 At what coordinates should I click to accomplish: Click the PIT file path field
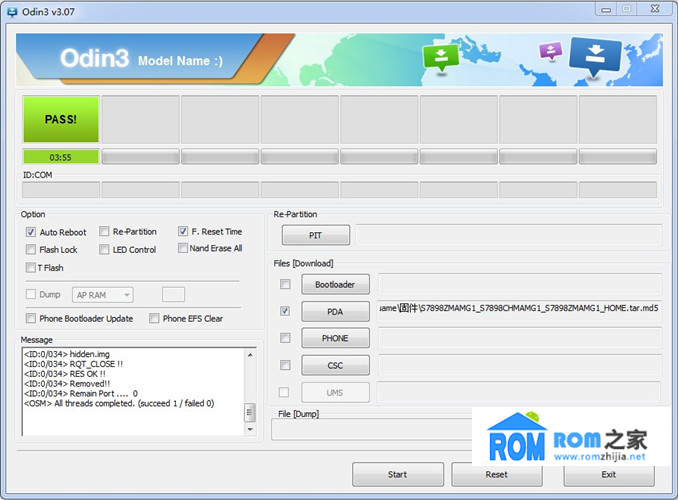pyautogui.click(x=508, y=235)
